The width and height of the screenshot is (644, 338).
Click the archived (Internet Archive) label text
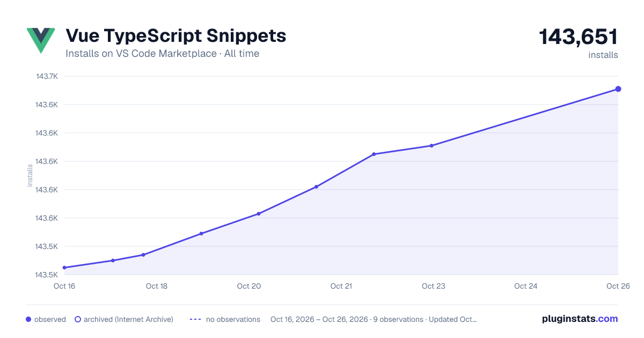(128, 319)
